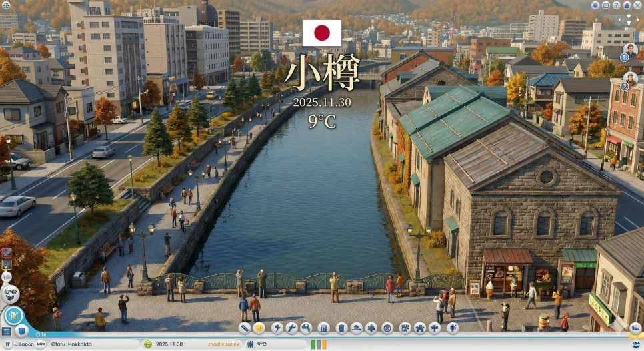Screen dimensions: 644x351
Task: Open the red-framed thumbnail on left edge
Action: click(6, 252)
